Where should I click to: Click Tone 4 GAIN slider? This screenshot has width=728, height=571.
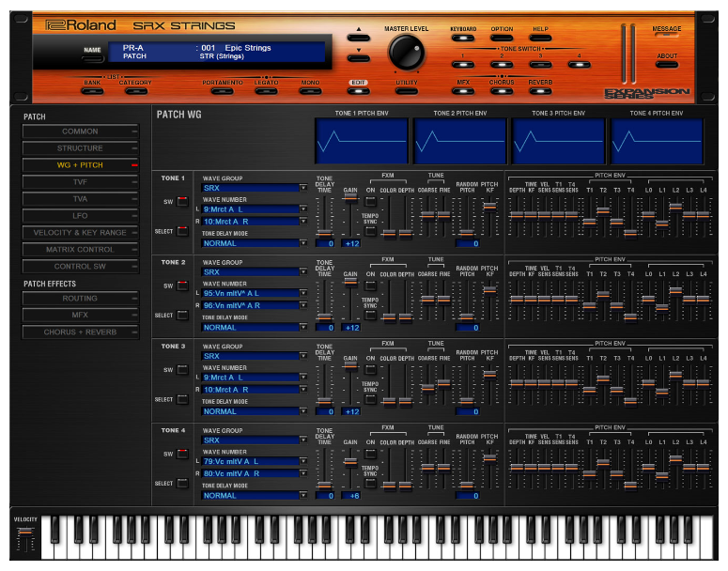[x=350, y=462]
